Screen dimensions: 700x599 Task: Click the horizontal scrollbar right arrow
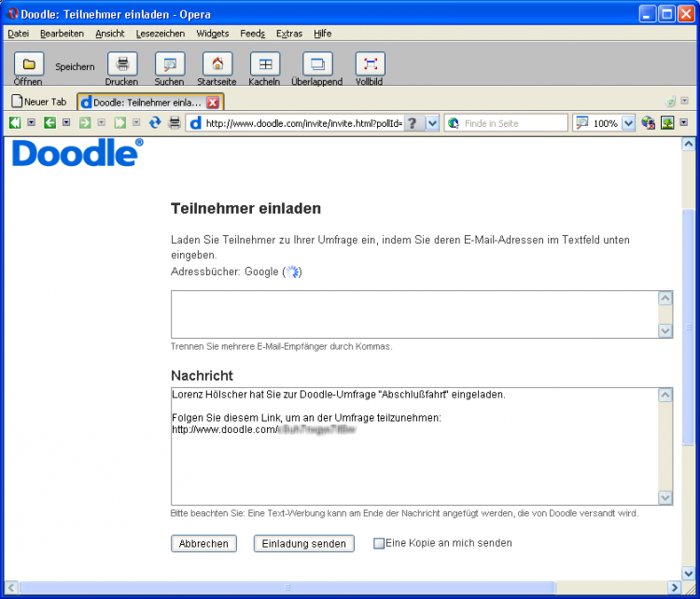[675, 588]
